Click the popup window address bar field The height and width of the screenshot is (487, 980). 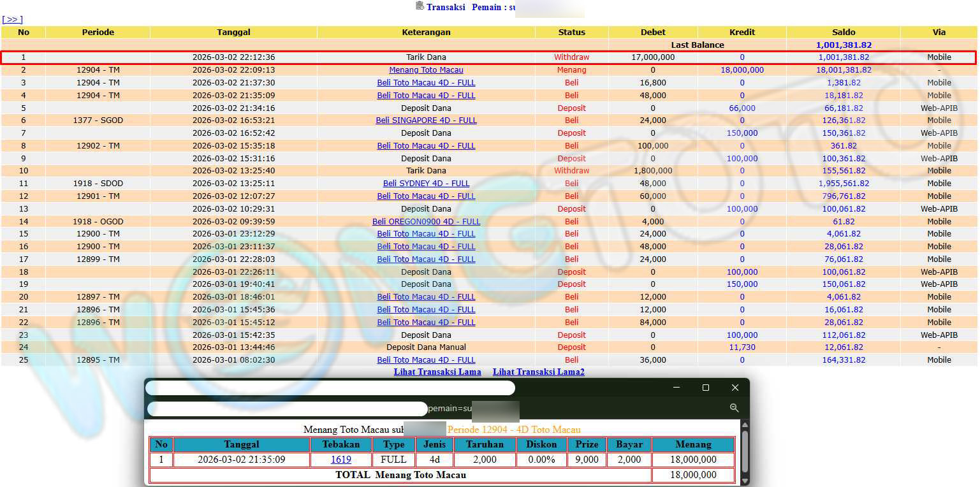pyautogui.click(x=287, y=409)
